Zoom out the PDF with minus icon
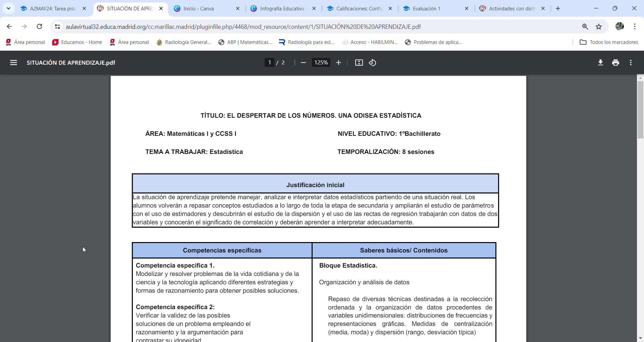 (303, 63)
